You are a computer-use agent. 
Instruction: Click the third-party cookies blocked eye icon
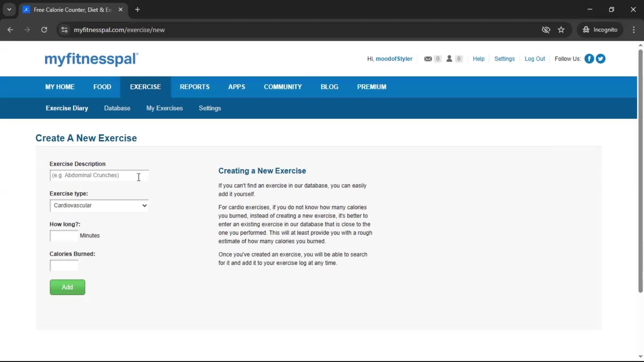(x=546, y=30)
